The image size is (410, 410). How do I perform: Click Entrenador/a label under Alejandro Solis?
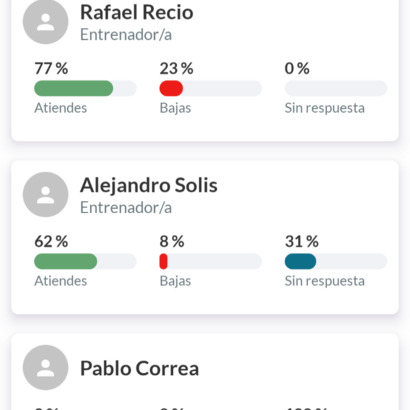(126, 208)
